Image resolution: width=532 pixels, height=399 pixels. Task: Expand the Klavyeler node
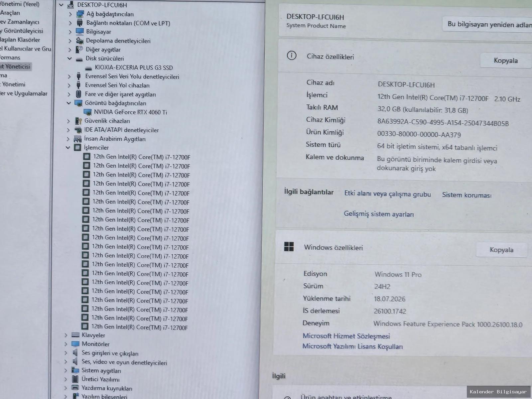tap(66, 335)
